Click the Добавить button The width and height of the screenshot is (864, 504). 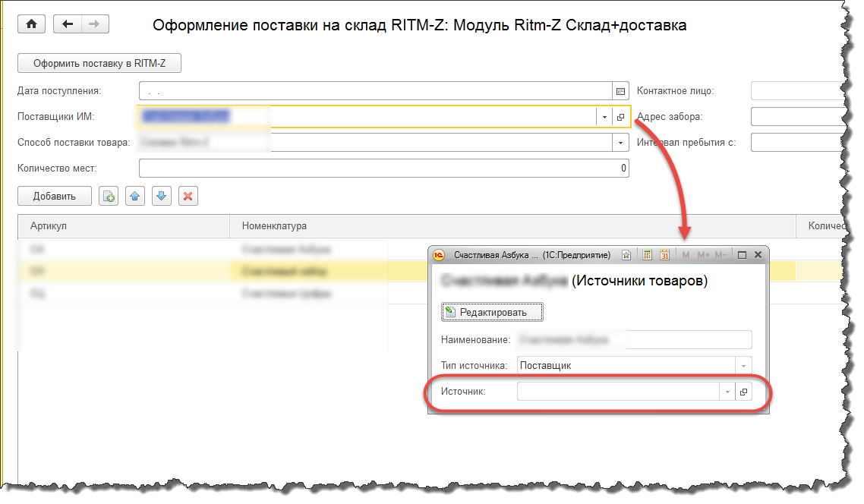tap(55, 197)
